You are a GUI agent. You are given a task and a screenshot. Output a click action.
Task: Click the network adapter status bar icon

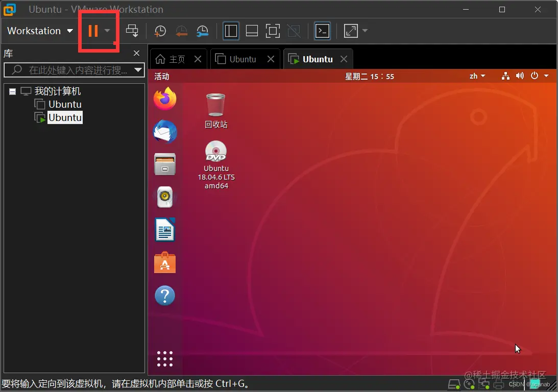[484, 384]
